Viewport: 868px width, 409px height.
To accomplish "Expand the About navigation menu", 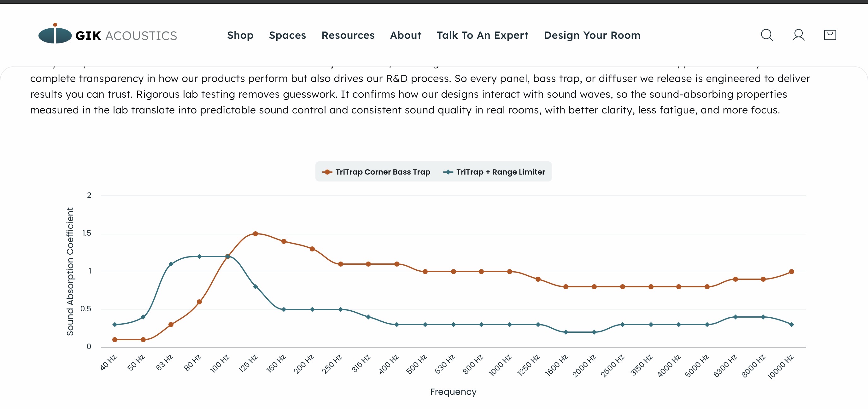I will click(405, 35).
